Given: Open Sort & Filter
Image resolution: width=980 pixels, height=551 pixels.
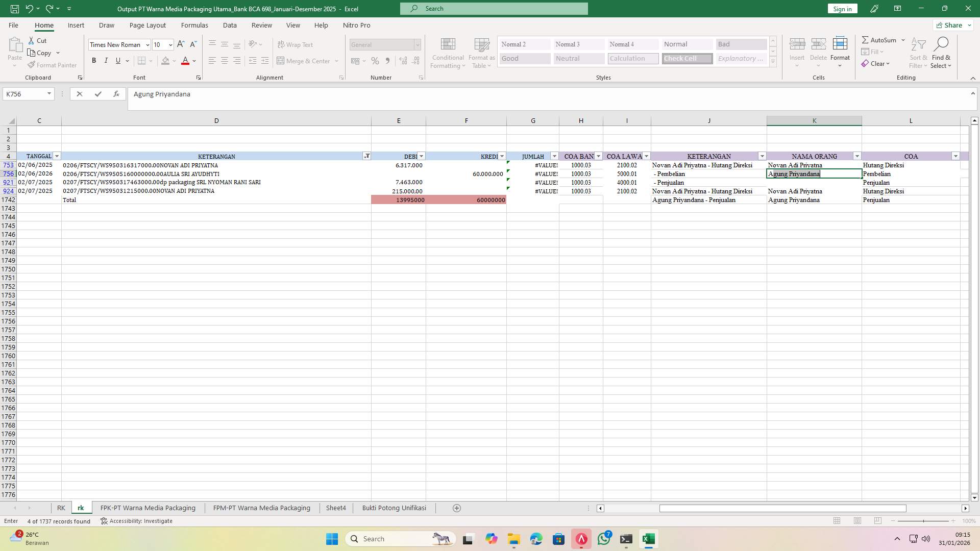Looking at the screenshot, I should [918, 53].
